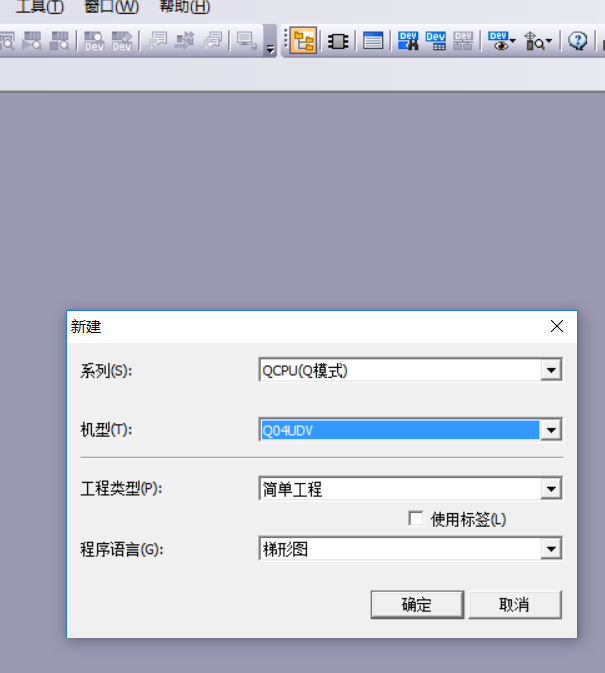Click the blue output window icon
The image size is (605, 673).
pyautogui.click(x=372, y=41)
